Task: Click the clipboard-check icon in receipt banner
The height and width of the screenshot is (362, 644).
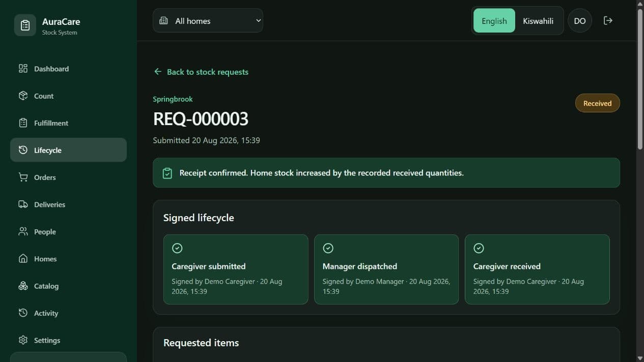Action: [x=167, y=173]
